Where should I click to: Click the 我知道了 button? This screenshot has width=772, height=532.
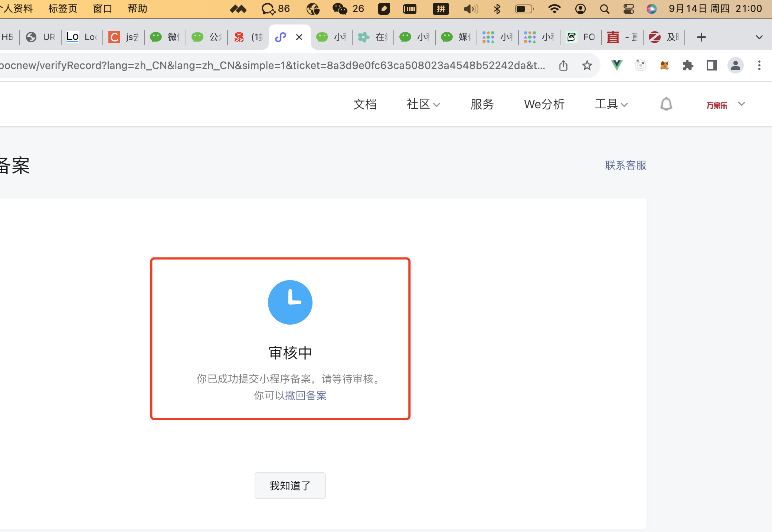pyautogui.click(x=290, y=485)
